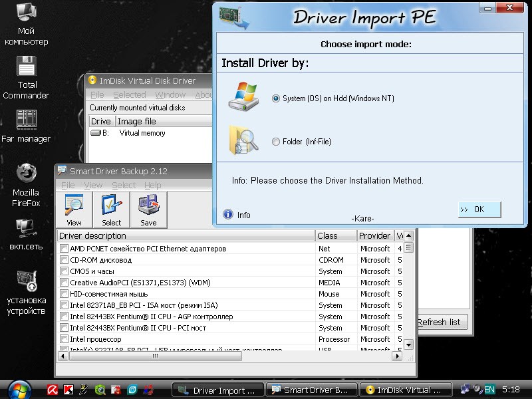
Task: Sort by the Provider column header
Action: pos(376,235)
